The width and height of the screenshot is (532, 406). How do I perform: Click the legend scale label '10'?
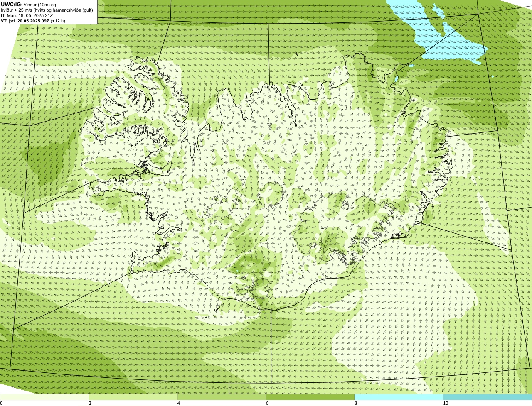coord(445,403)
